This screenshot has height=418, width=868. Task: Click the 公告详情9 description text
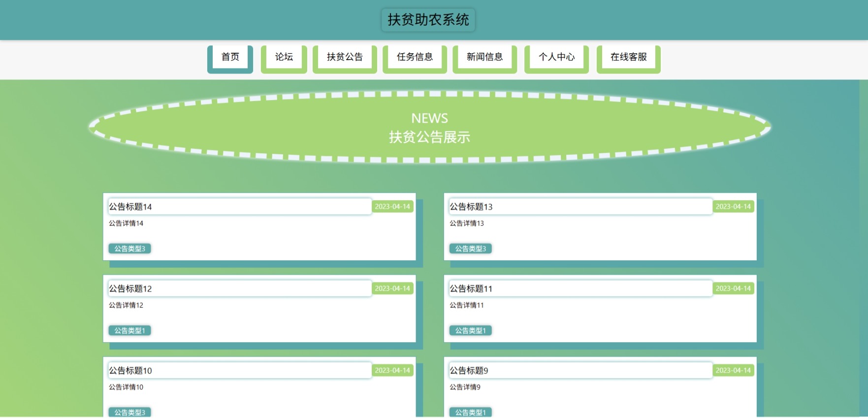(x=465, y=387)
